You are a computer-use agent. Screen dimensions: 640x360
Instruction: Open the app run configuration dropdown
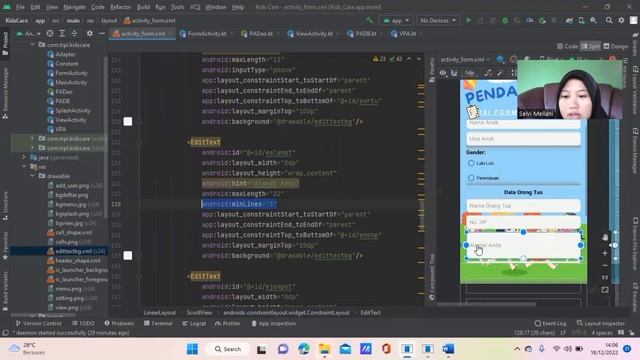pyautogui.click(x=396, y=20)
